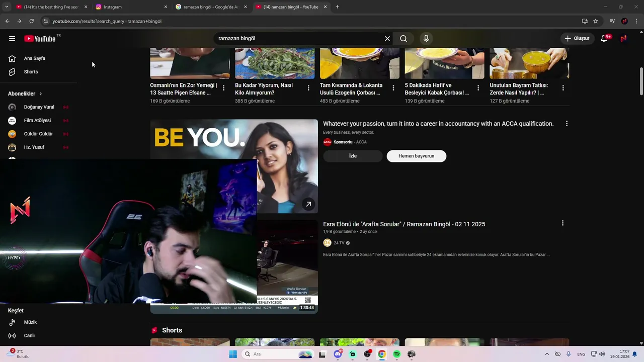Open a new browser tab
The image size is (644, 362).
tap(337, 7)
